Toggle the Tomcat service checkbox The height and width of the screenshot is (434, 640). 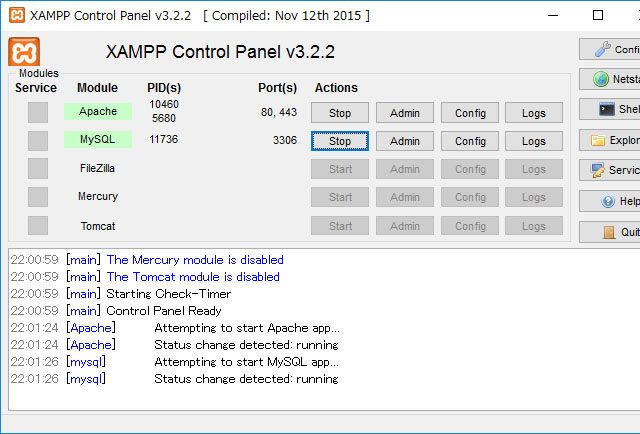pyautogui.click(x=38, y=225)
